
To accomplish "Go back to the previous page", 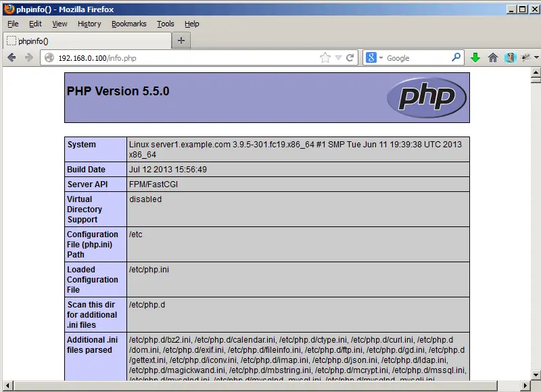I will [11, 57].
